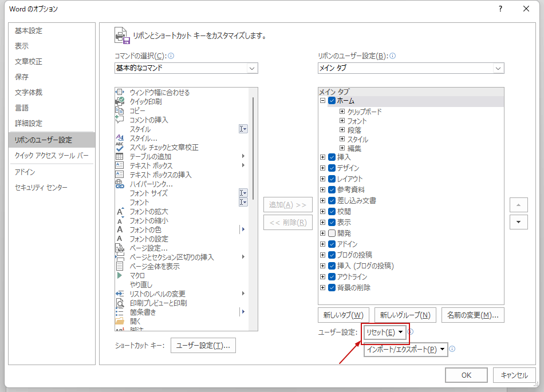Toggle the レイアウト checkbox
Viewport: 544px width, 392px height.
point(332,179)
